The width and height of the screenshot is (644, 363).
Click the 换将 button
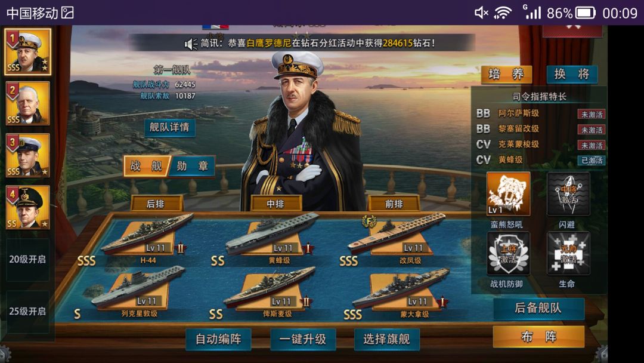point(572,75)
